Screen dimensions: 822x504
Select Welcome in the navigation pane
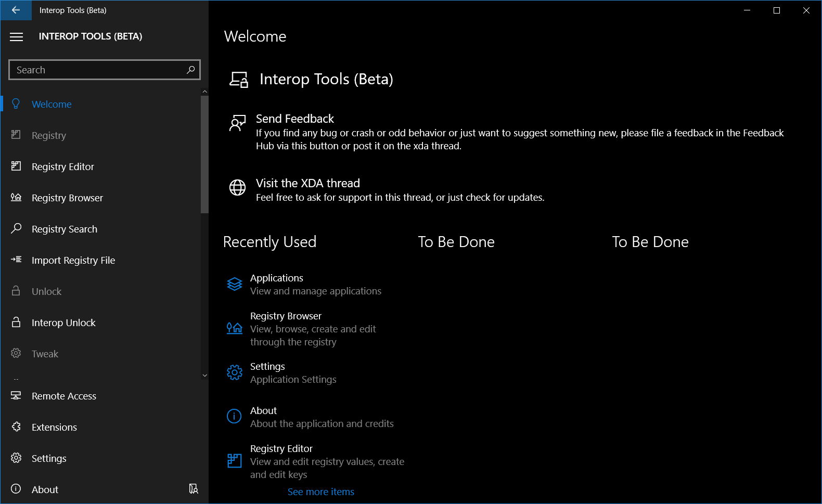click(100, 104)
